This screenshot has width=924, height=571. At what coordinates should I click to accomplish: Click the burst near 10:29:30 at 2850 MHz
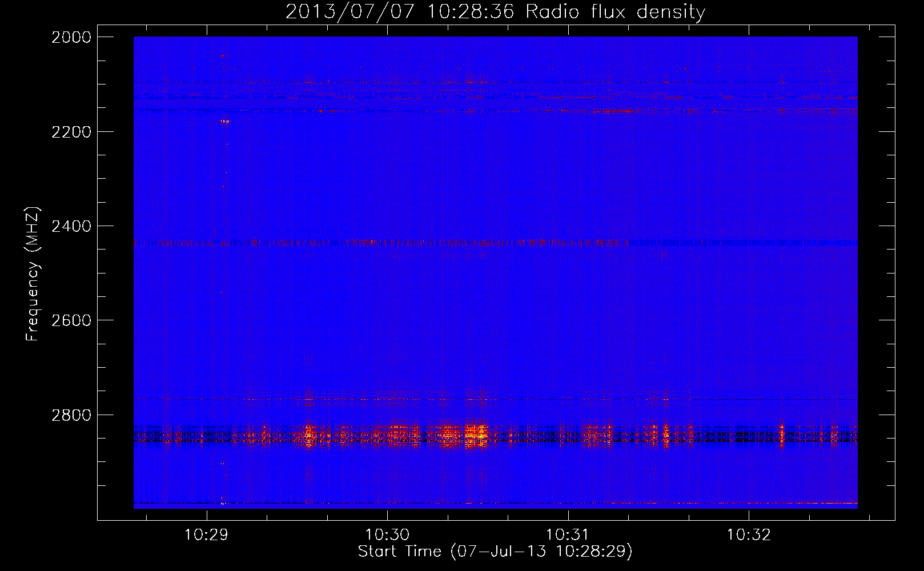[x=309, y=435]
